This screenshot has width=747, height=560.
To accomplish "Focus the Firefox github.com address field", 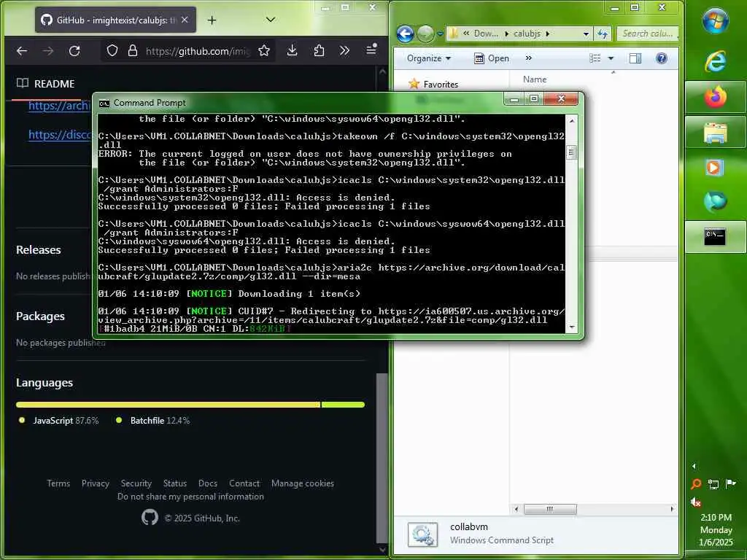I will (x=197, y=51).
